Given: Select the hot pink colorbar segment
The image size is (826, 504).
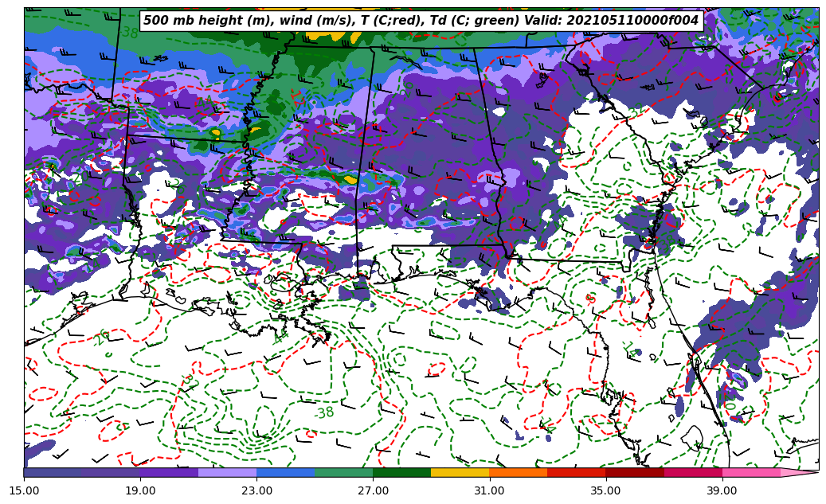Looking at the screenshot, I should [750, 472].
